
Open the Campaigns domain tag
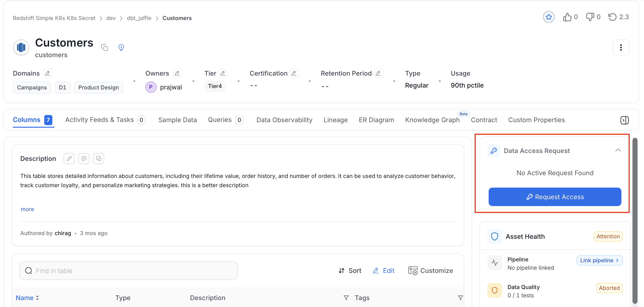[32, 88]
